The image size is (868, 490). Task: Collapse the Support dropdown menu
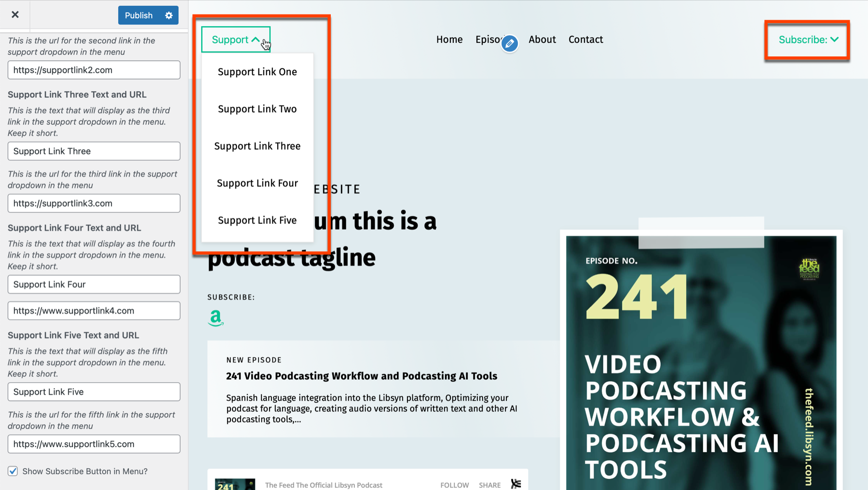tap(236, 40)
